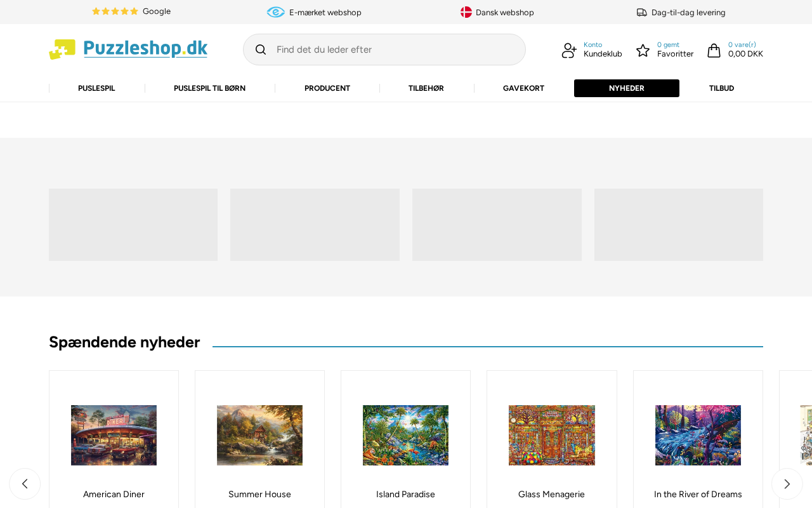Open the Glass Menagerie puzzle image
The width and height of the screenshot is (812, 508).
[552, 436]
